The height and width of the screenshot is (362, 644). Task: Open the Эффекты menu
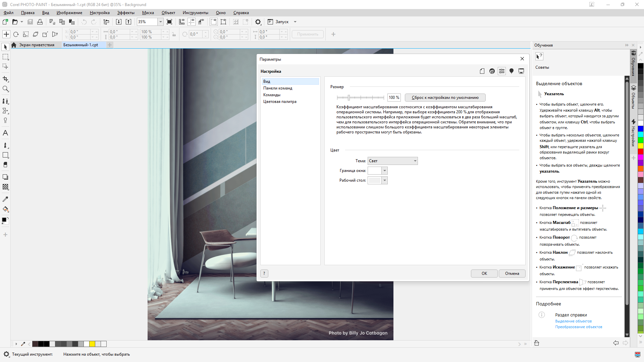[126, 13]
